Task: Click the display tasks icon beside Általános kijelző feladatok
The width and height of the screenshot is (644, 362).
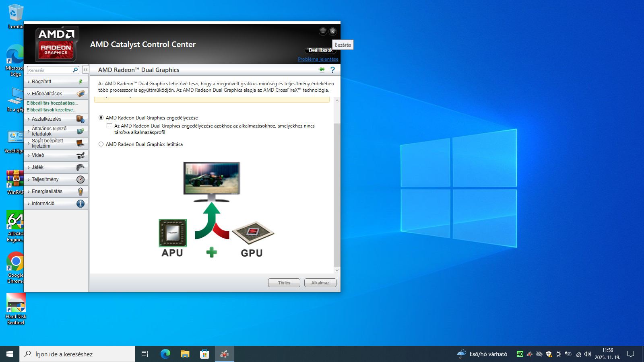Action: [x=80, y=131]
